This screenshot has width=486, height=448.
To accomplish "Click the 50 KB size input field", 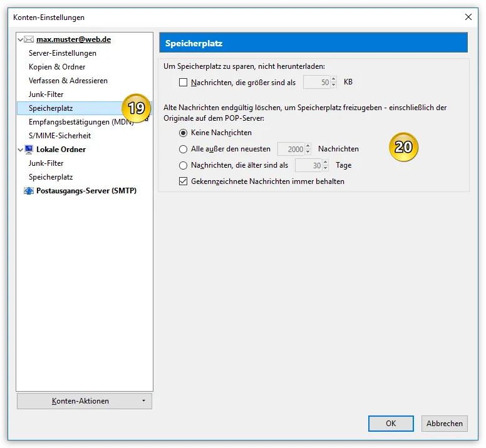I will [317, 83].
